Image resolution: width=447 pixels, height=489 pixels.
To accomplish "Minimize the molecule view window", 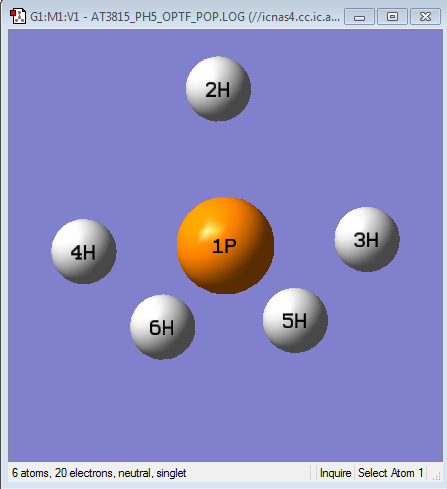I will click(359, 17).
